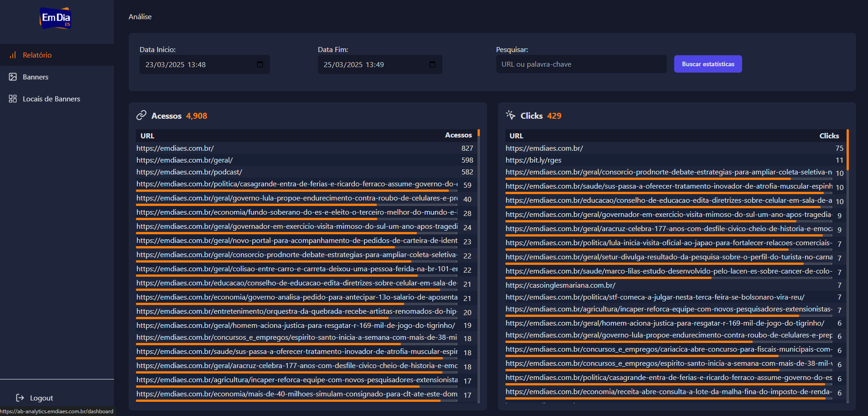The width and height of the screenshot is (868, 416).
Task: Open the Data Fim calendar picker
Action: pos(432,64)
